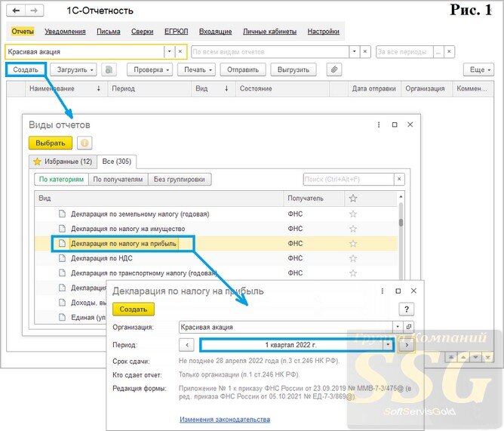504x431 pixels.
Task: Clear the report types filter
Action: pyautogui.click(x=365, y=51)
